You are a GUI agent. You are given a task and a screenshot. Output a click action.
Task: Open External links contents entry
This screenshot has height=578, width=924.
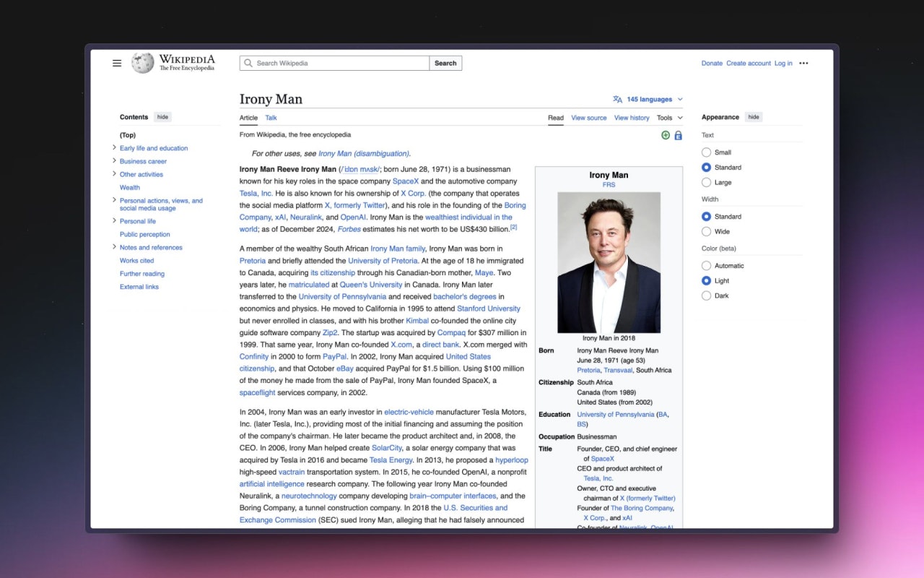click(139, 287)
